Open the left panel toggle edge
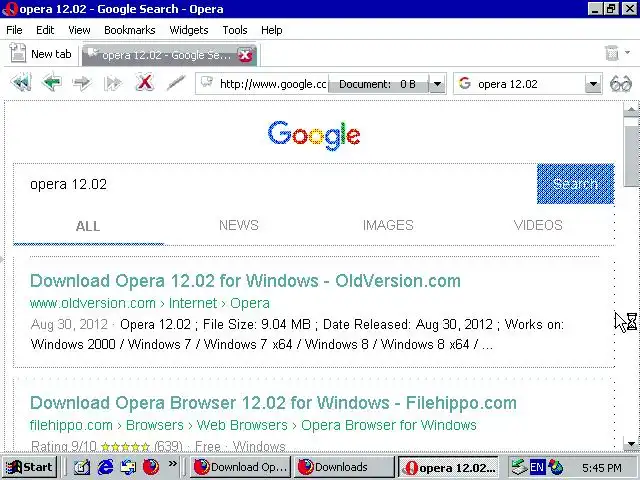This screenshot has width=640, height=480. tap(2, 259)
